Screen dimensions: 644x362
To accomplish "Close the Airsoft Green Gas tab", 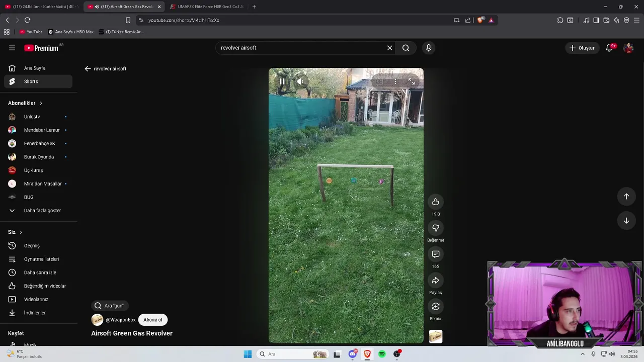I will coord(159,7).
